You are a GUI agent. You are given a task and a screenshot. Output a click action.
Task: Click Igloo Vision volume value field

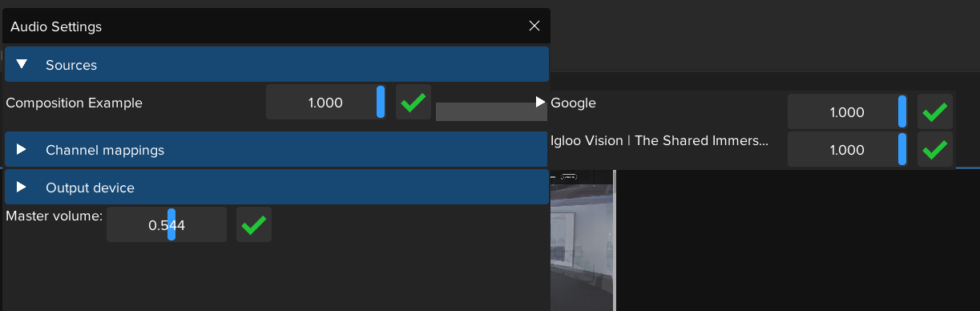click(847, 150)
